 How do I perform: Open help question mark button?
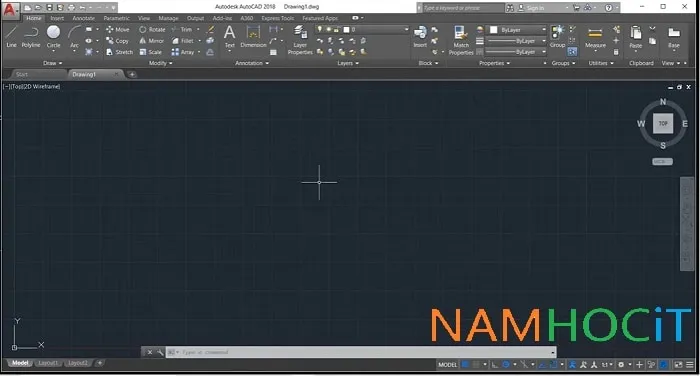[x=608, y=8]
